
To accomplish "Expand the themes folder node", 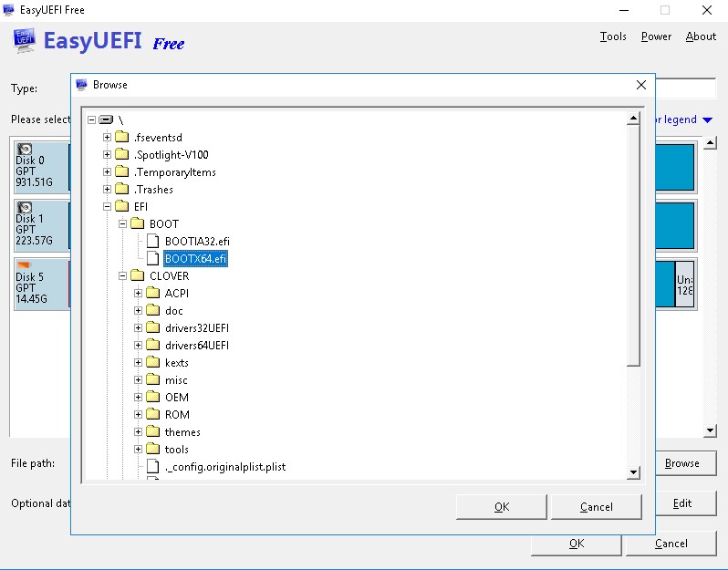I will pyautogui.click(x=138, y=431).
